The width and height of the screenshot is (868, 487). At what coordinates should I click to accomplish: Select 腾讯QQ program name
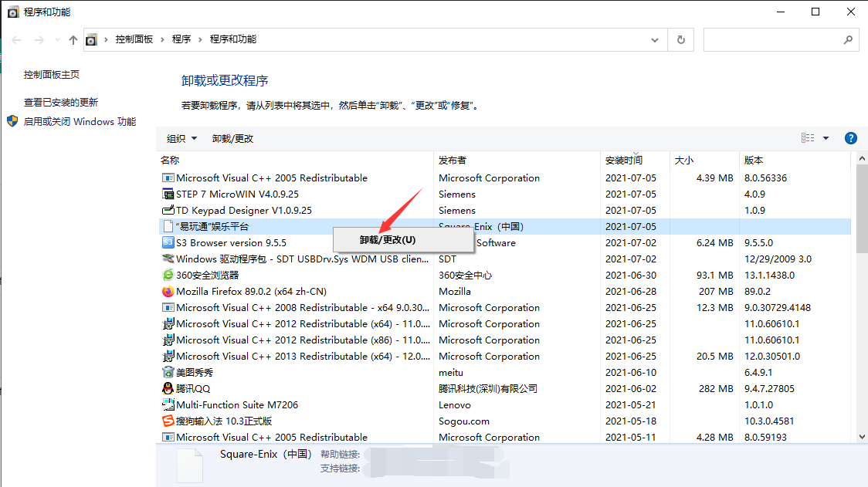tap(193, 388)
